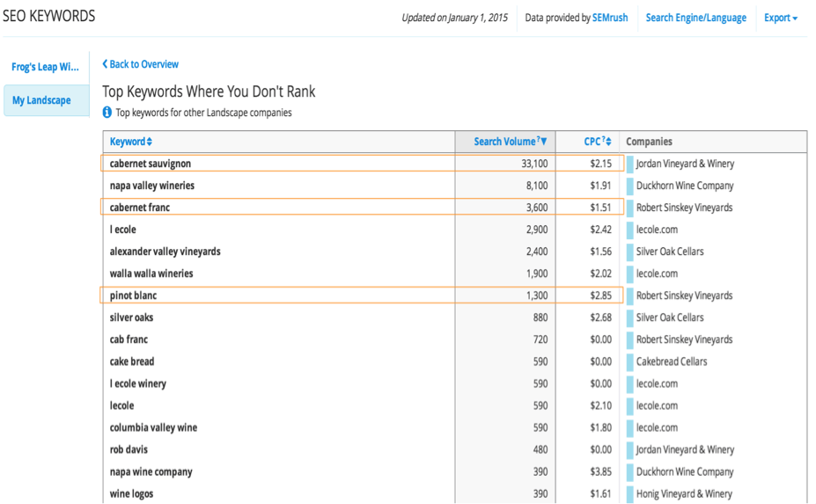
Task: Click Robert Sinskey Vineyards in cabernet franc row
Action: click(684, 208)
